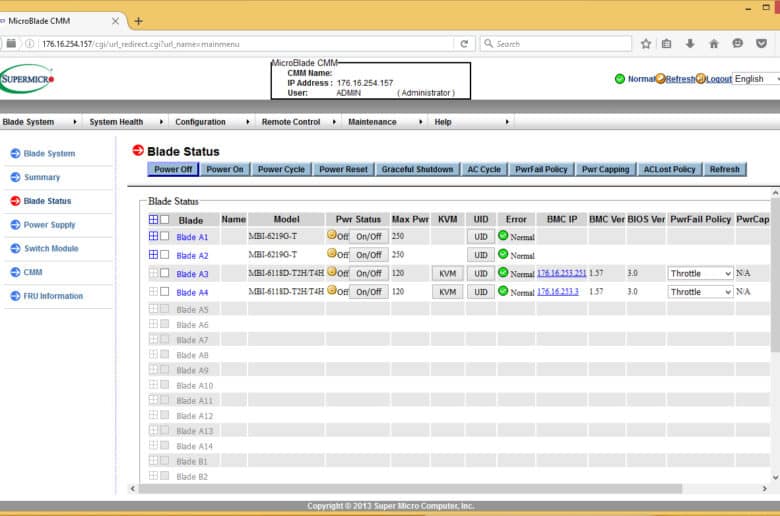Image resolution: width=780 pixels, height=516 pixels.
Task: Click the site information icon in URL bar
Action: pyautogui.click(x=29, y=44)
